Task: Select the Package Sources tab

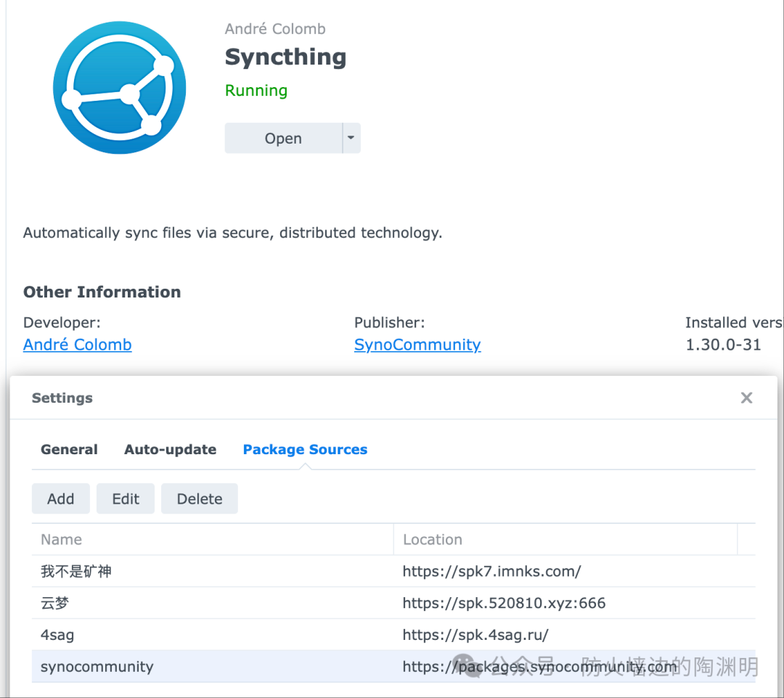Action: 305,450
